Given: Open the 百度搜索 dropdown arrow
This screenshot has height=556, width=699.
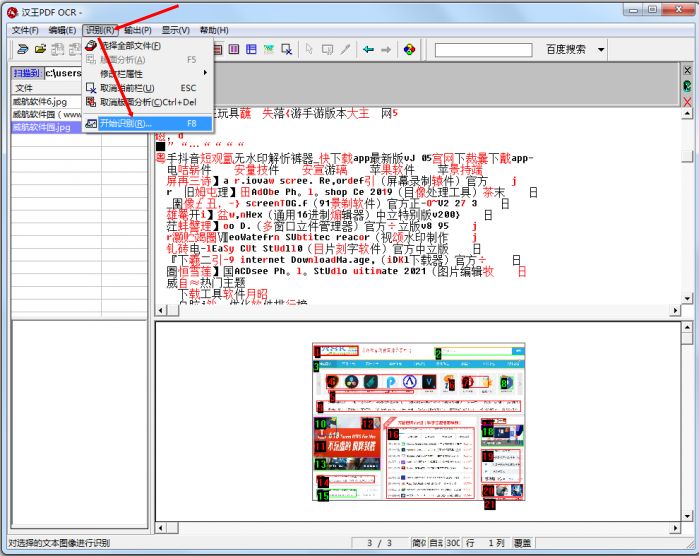Looking at the screenshot, I should click(601, 49).
